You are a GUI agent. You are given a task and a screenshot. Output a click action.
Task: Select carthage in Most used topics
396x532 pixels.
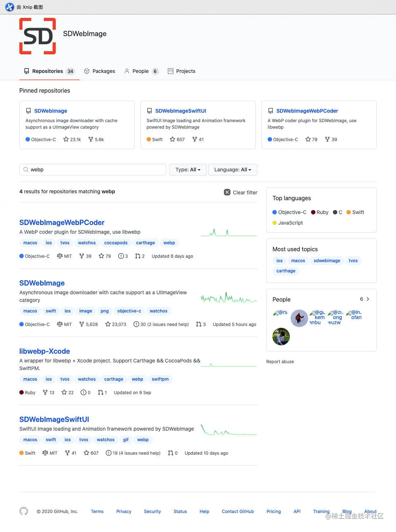(286, 271)
